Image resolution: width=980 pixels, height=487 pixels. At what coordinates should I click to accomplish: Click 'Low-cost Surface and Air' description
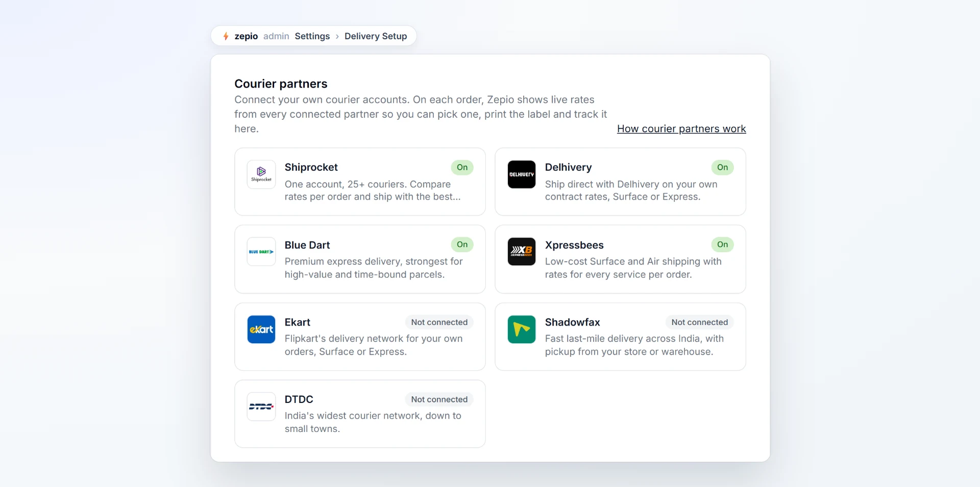tap(633, 268)
